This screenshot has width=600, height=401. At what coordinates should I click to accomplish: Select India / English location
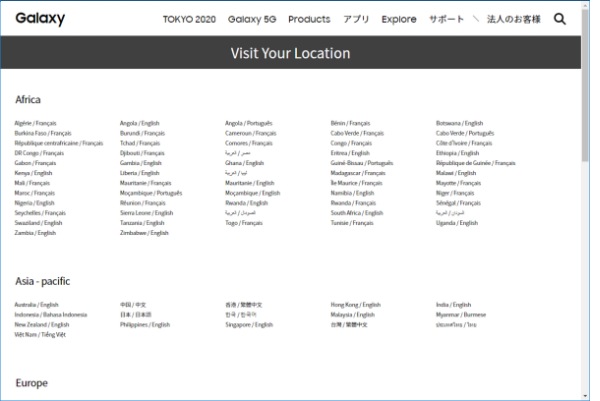tap(453, 305)
